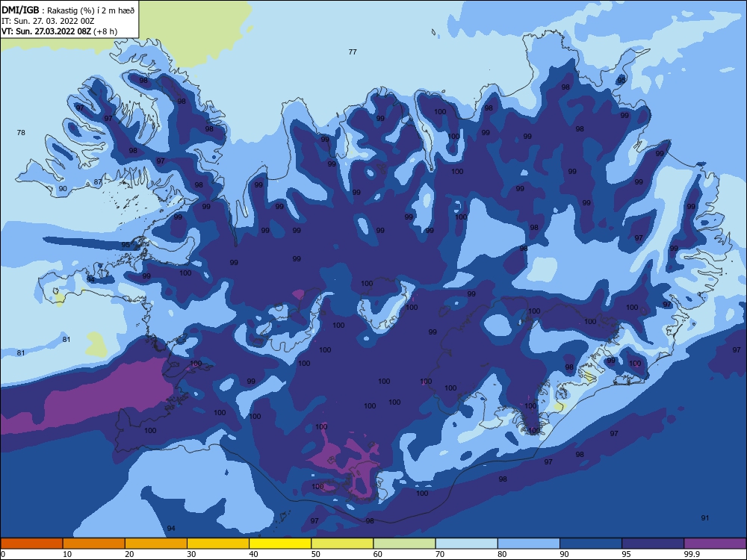Image resolution: width=747 pixels, height=560 pixels.
Task: Click the map value 91 in the southeast ocean
Action: coord(705,517)
